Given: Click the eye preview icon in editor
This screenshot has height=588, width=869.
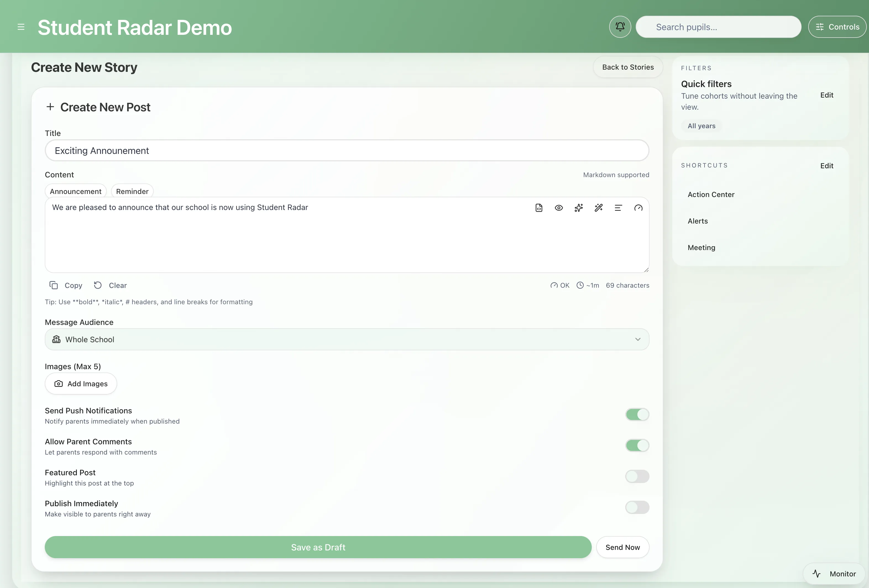Looking at the screenshot, I should (x=559, y=208).
